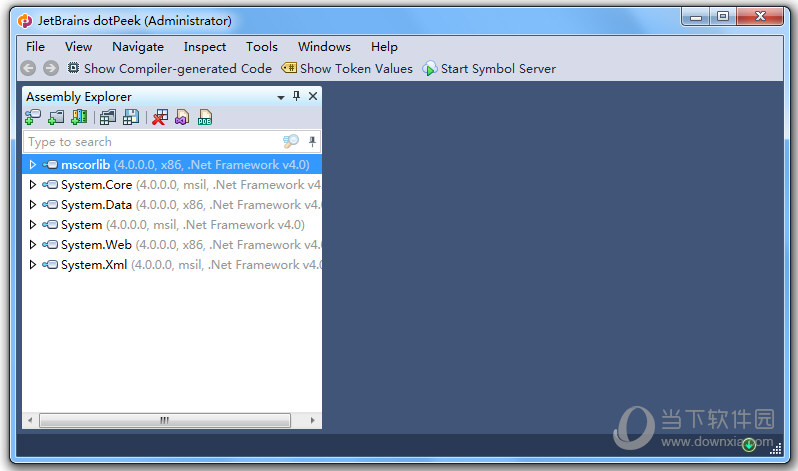Click the Export to Project icon
The width and height of the screenshot is (798, 471).
pos(182,118)
